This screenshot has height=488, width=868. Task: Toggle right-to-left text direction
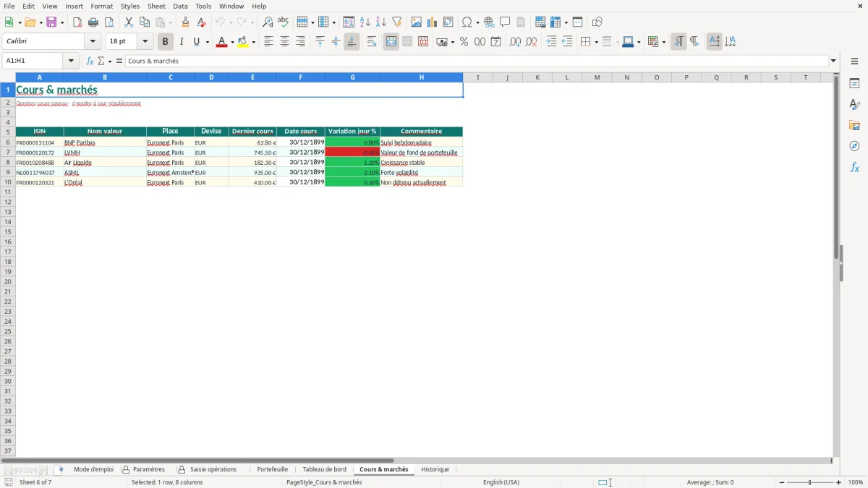694,42
